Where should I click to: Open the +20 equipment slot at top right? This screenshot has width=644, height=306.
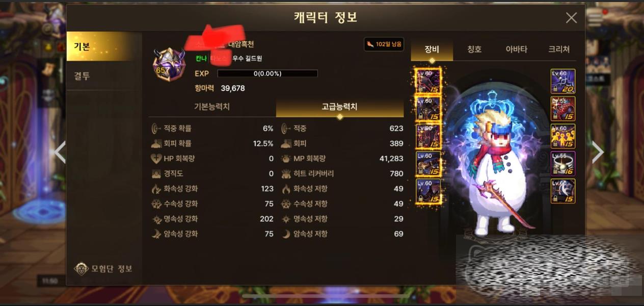coord(563,81)
